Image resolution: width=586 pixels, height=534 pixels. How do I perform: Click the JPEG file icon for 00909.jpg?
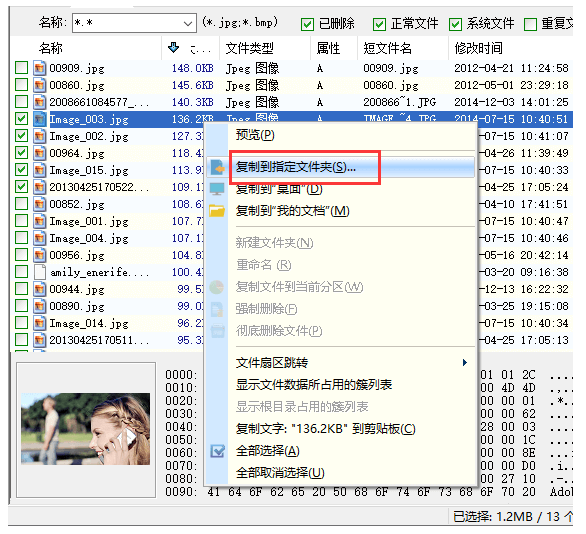tap(39, 68)
